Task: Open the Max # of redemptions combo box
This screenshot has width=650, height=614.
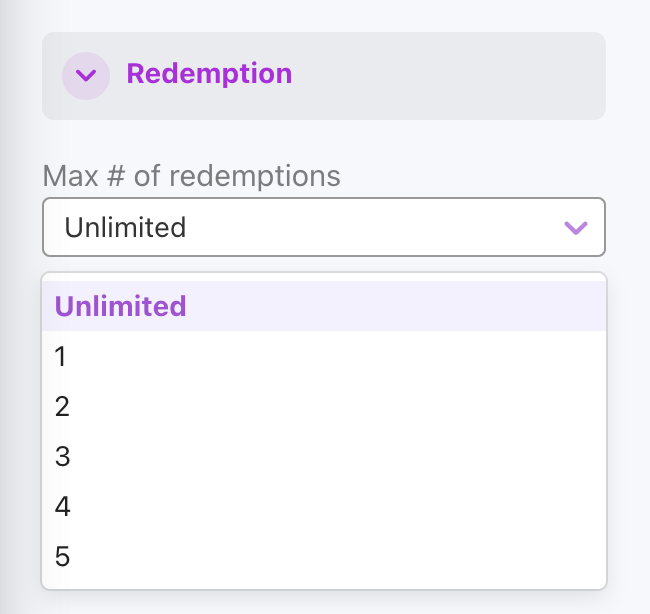Action: (x=324, y=227)
